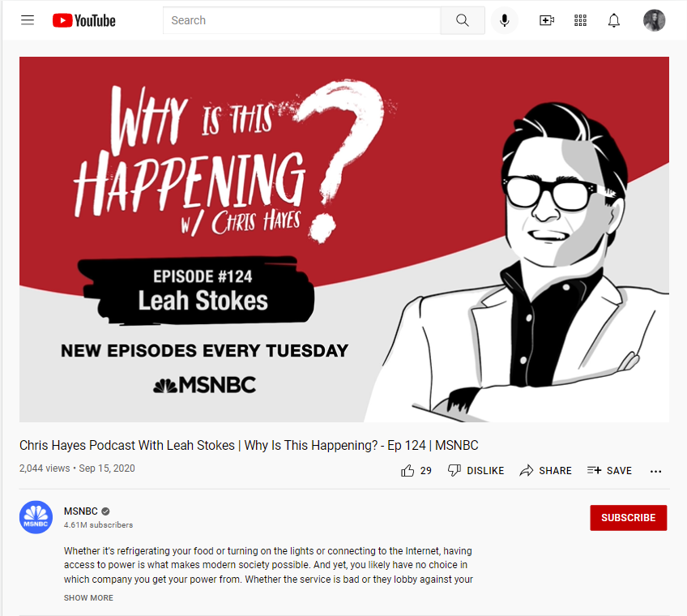This screenshot has width=687, height=616.
Task: Share the video via Share button
Action: coord(545,470)
